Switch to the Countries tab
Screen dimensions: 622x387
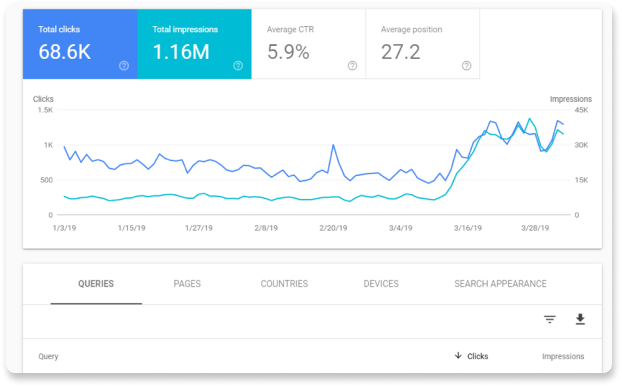(x=284, y=284)
